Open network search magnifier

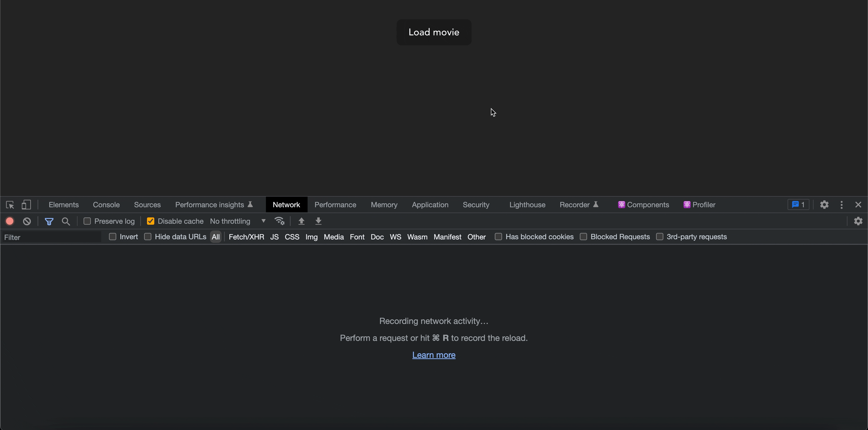coord(66,221)
